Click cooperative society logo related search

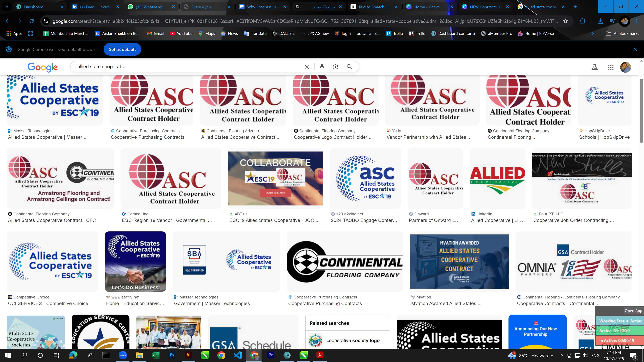347,340
